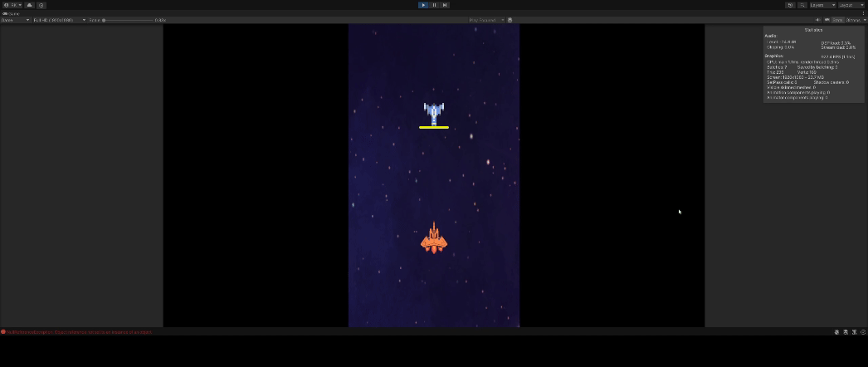The image size is (868, 367).
Task: Pause the running game
Action: click(434, 5)
